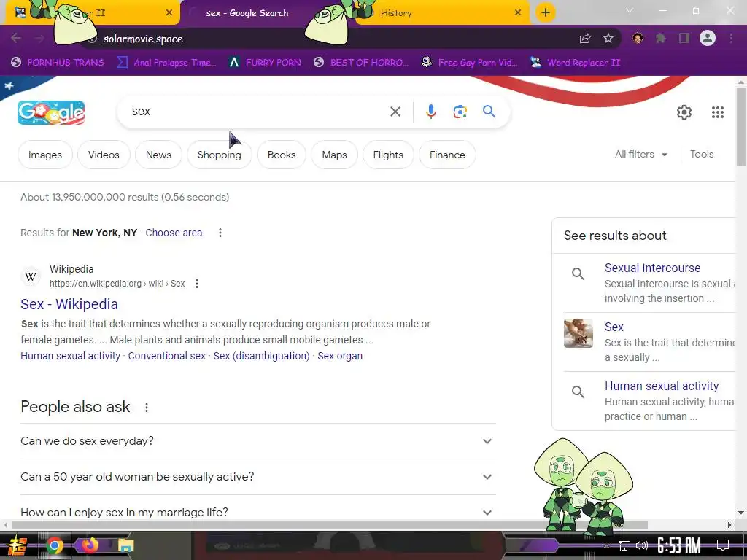The image size is (747, 560).
Task: Click the Choose area link
Action: [x=174, y=233]
